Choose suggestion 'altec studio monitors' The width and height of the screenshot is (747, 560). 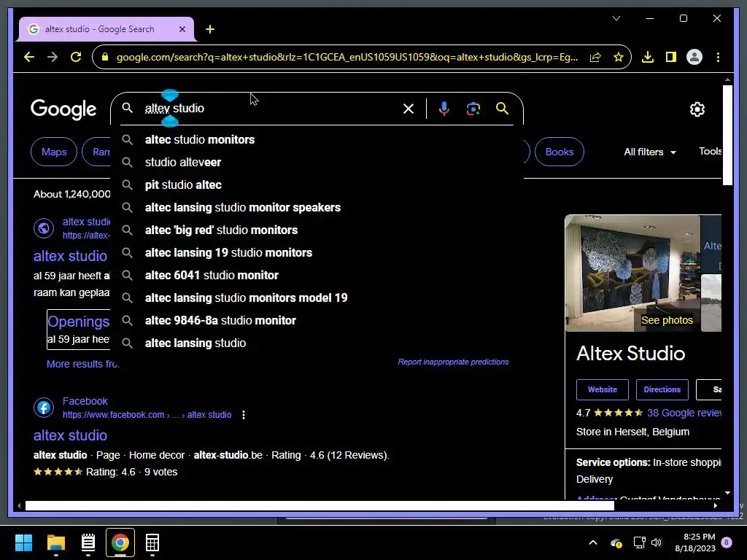[317, 139]
